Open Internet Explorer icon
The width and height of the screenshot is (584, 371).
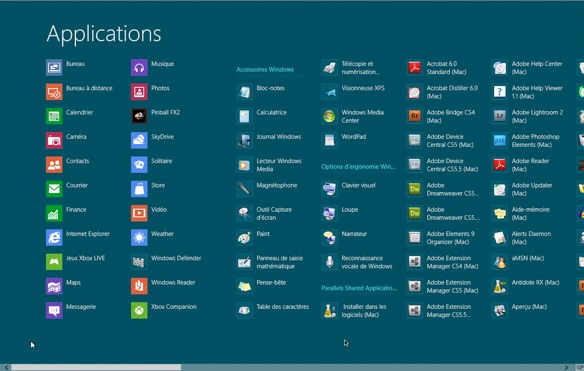pos(54,237)
